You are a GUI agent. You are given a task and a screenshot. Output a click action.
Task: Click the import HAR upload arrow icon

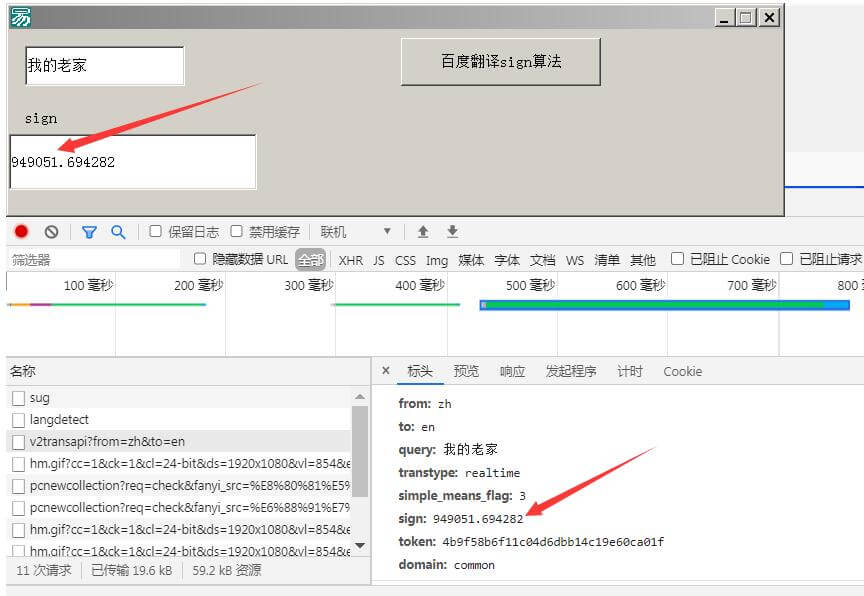tap(423, 231)
